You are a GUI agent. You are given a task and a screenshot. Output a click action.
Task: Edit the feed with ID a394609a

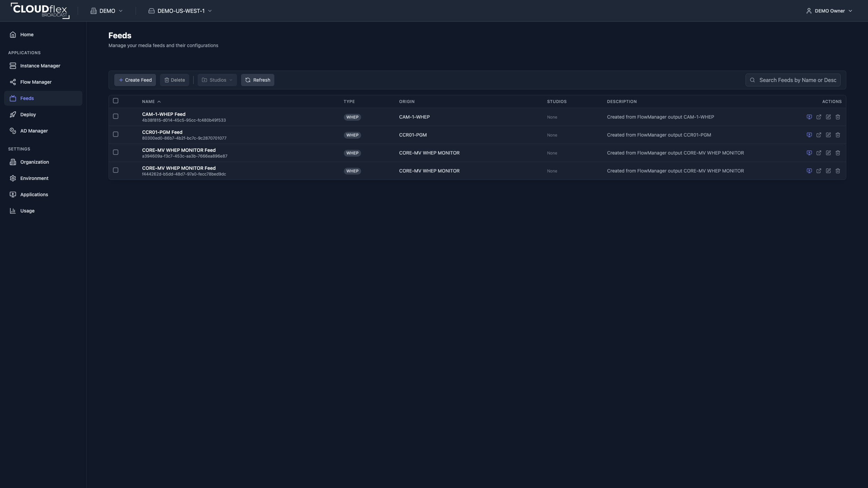point(828,153)
